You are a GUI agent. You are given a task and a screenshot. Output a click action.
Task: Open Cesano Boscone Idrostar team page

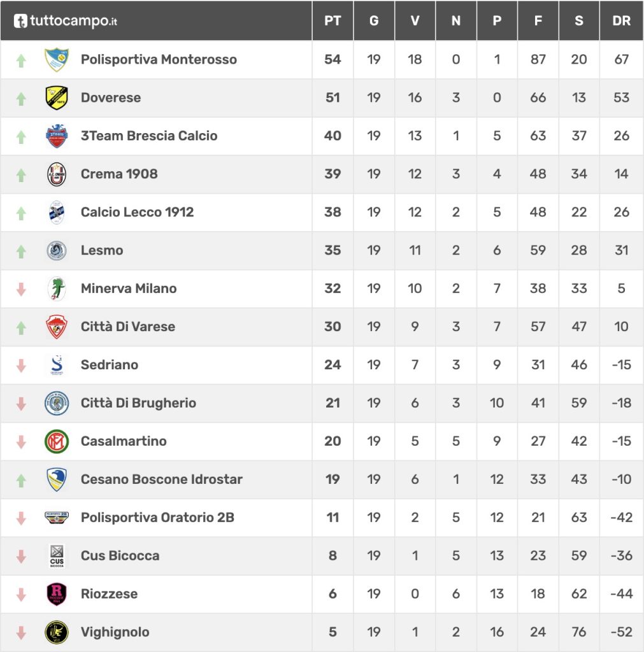tap(161, 479)
